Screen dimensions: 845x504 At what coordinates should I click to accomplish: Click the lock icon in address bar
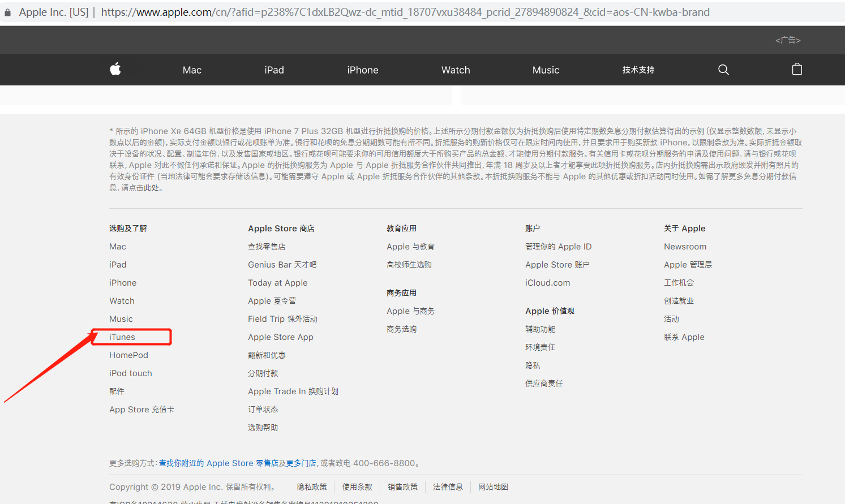pyautogui.click(x=8, y=12)
